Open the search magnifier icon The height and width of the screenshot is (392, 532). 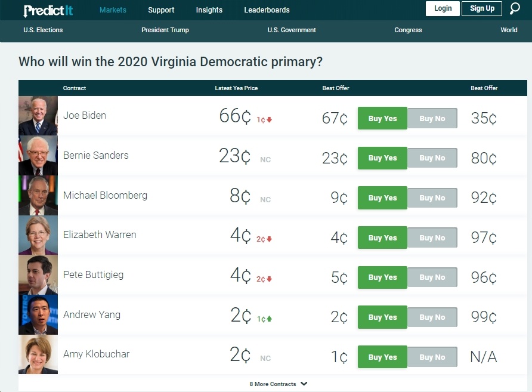point(515,8)
